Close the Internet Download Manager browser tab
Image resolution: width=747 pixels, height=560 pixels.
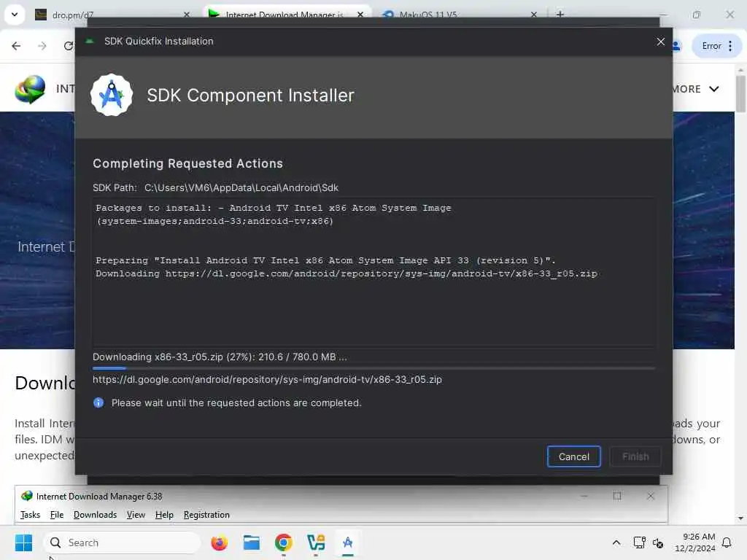(x=360, y=15)
